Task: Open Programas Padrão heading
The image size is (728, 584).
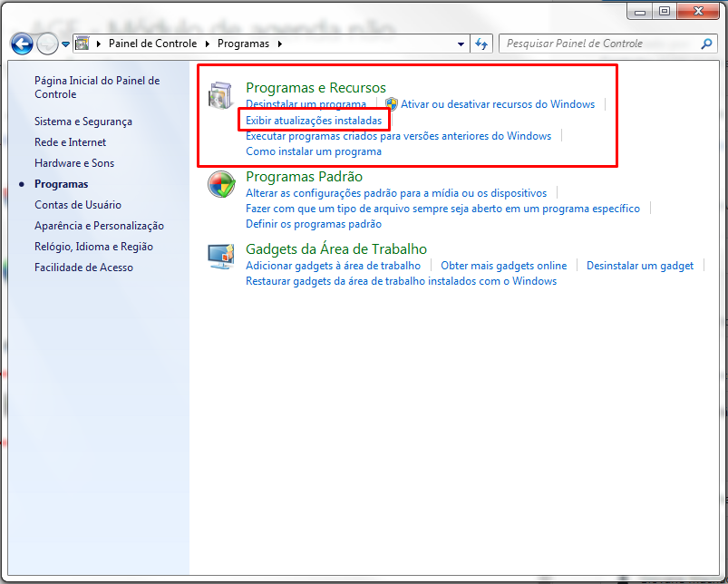Action: pyautogui.click(x=304, y=177)
